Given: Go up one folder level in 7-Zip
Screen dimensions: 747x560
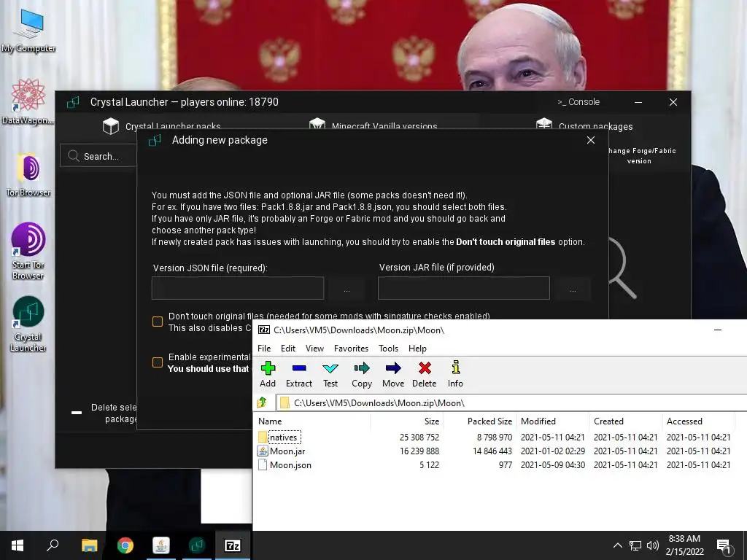Looking at the screenshot, I should click(x=262, y=402).
